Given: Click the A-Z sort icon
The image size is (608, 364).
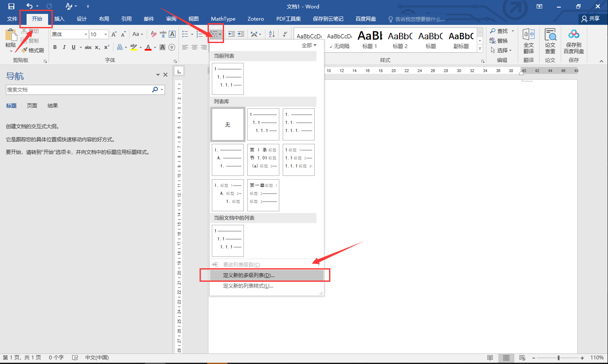Looking at the screenshot, I should [272, 35].
